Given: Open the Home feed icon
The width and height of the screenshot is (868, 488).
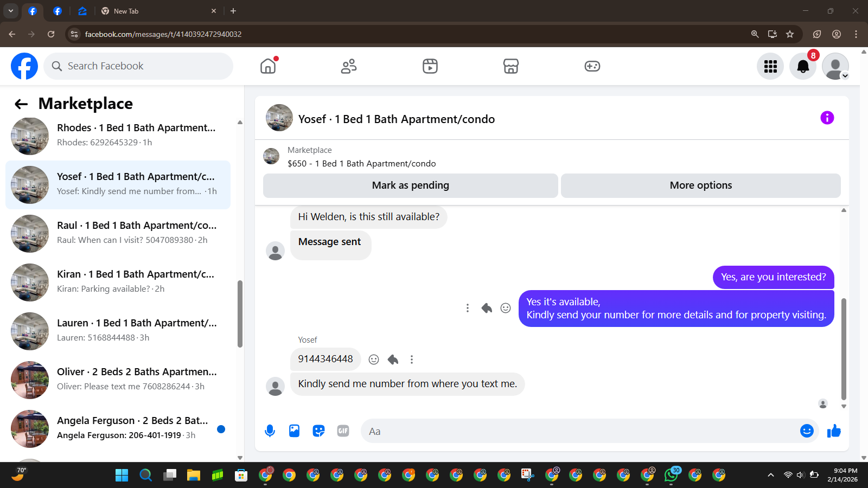Looking at the screenshot, I should click(x=268, y=66).
